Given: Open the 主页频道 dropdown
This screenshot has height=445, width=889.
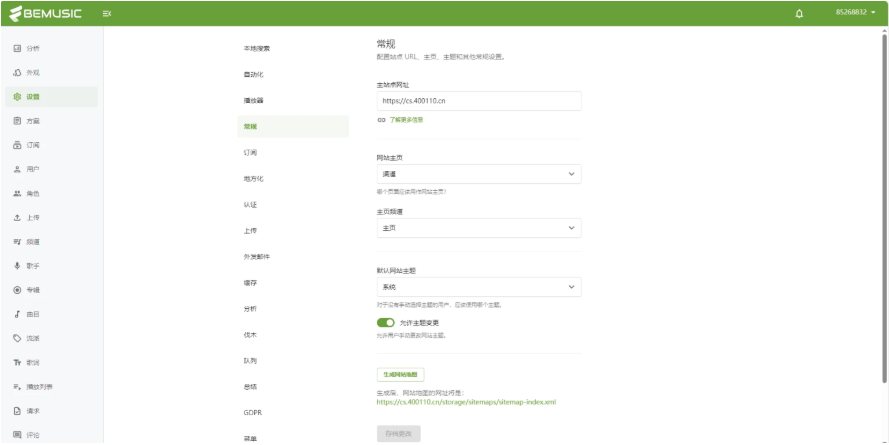Looking at the screenshot, I should tap(476, 228).
